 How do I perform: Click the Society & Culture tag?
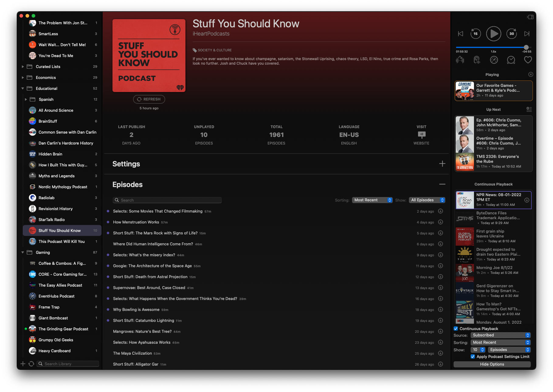[212, 50]
